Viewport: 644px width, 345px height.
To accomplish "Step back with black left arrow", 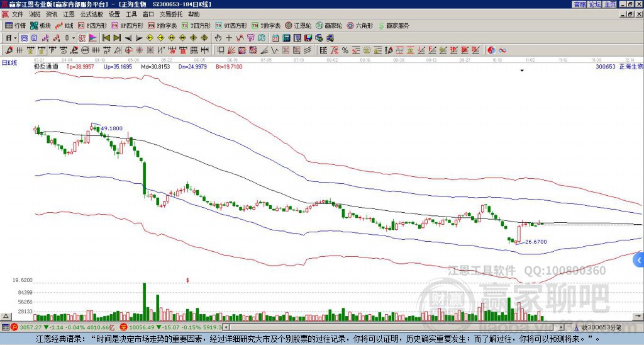I will pyautogui.click(x=128, y=38).
